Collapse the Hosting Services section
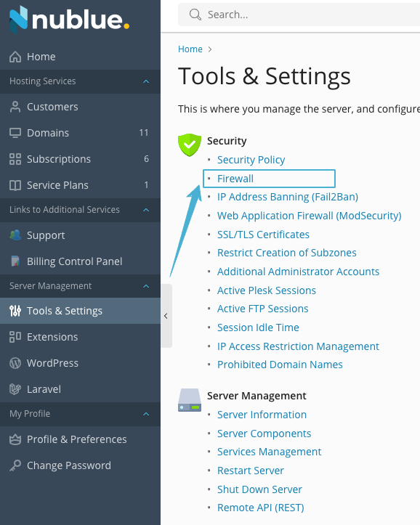The width and height of the screenshot is (420, 525). tap(146, 81)
